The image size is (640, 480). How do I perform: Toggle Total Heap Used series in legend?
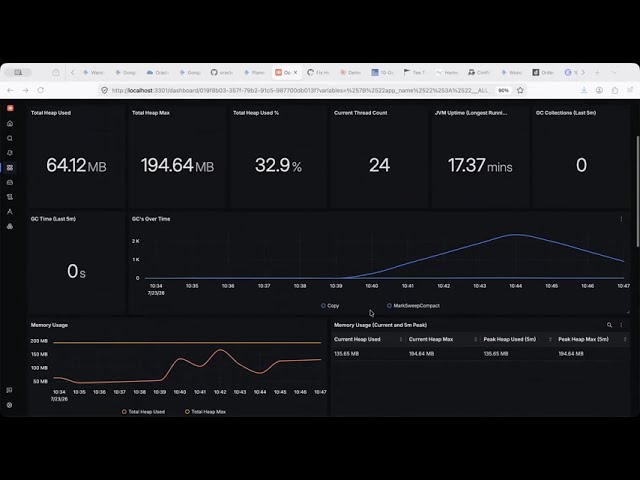pos(143,412)
